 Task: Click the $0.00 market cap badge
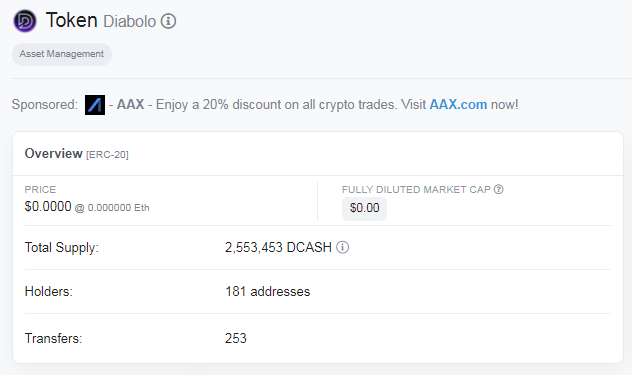(x=364, y=208)
